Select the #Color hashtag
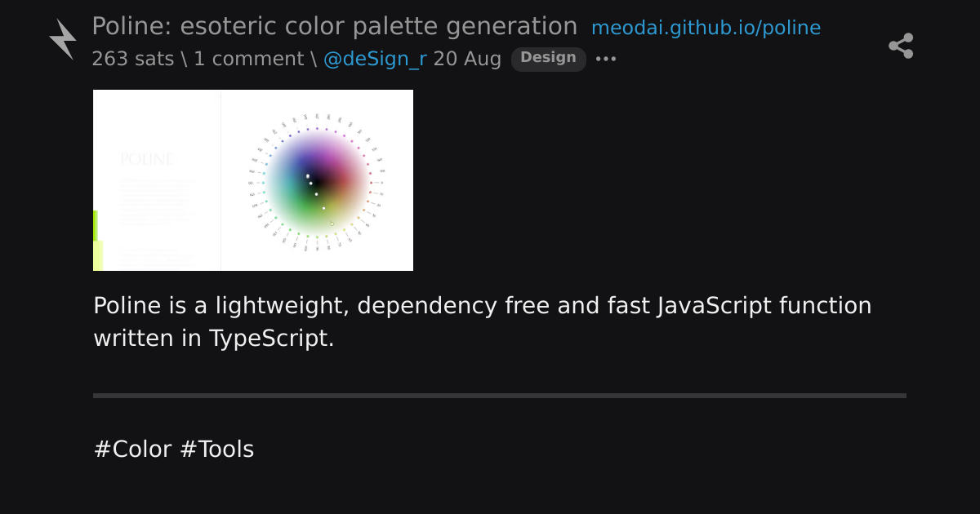Screen dimensions: 980x514 pyautogui.click(x=132, y=450)
